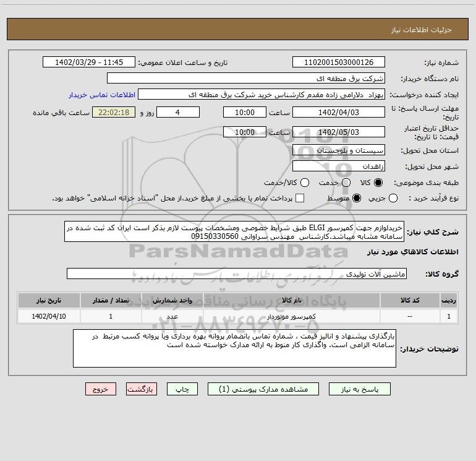
Task: Click the تعداد / مقدار column header
Action: coord(111,300)
